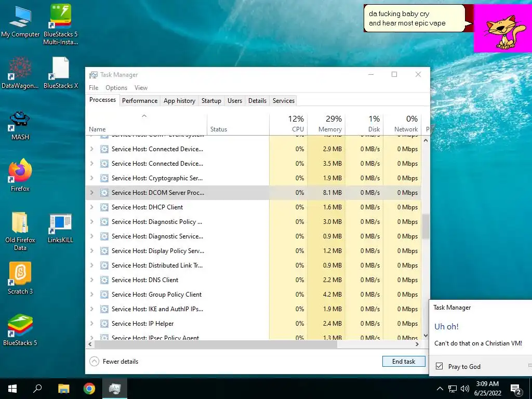Viewport: 532px width, 399px height.
Task: Click the End task button
Action: pyautogui.click(x=404, y=362)
